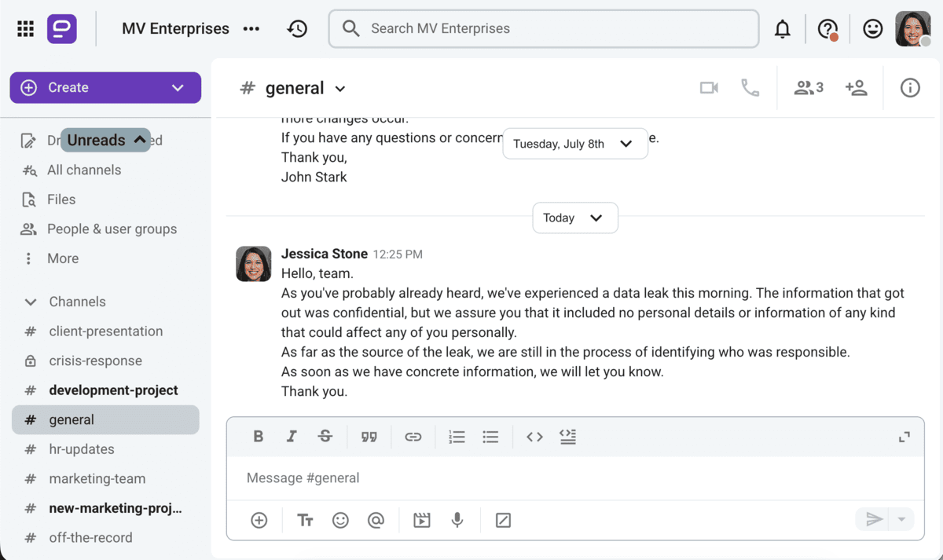Toggle strikethrough formatting in the composer
Viewport: 943px width, 560px height.
click(325, 436)
